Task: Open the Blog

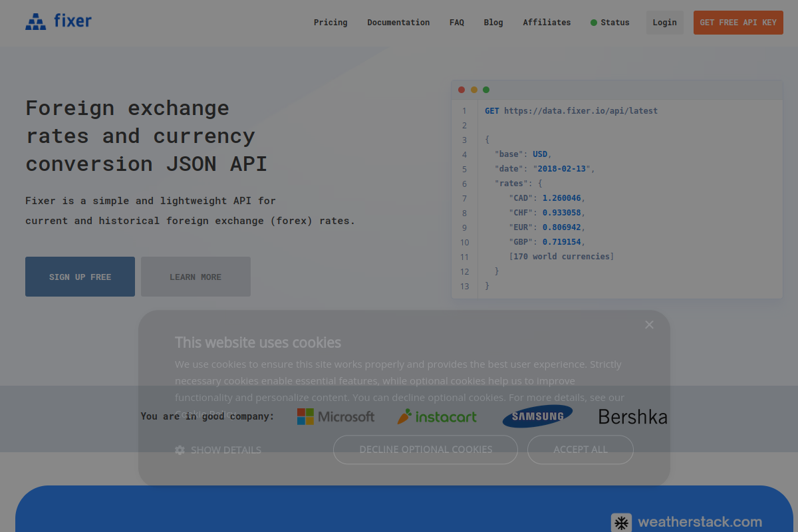Action: 493,22
